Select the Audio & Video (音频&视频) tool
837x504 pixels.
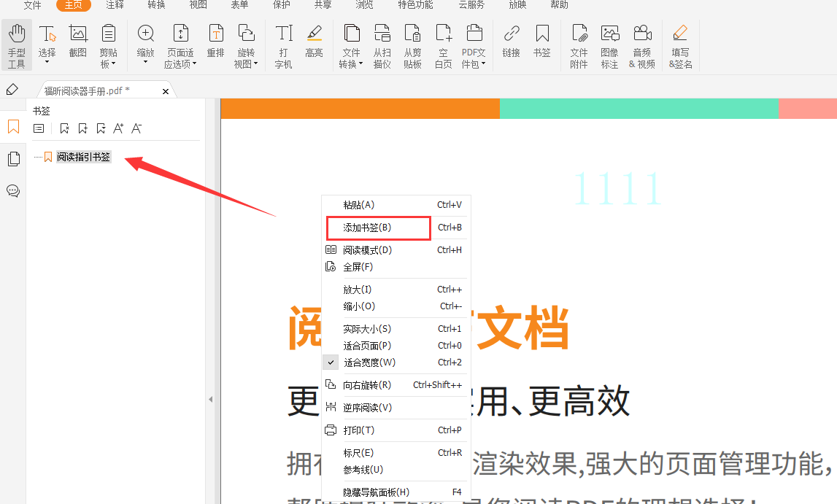tap(642, 44)
